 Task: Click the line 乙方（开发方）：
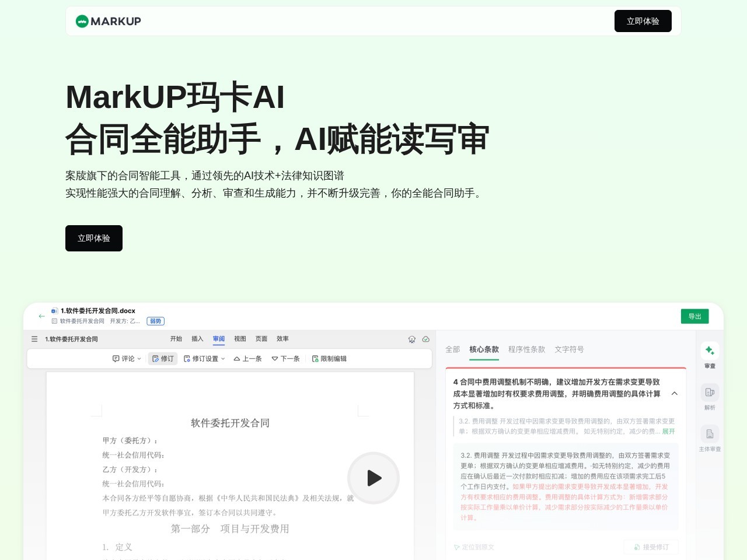[130, 469]
